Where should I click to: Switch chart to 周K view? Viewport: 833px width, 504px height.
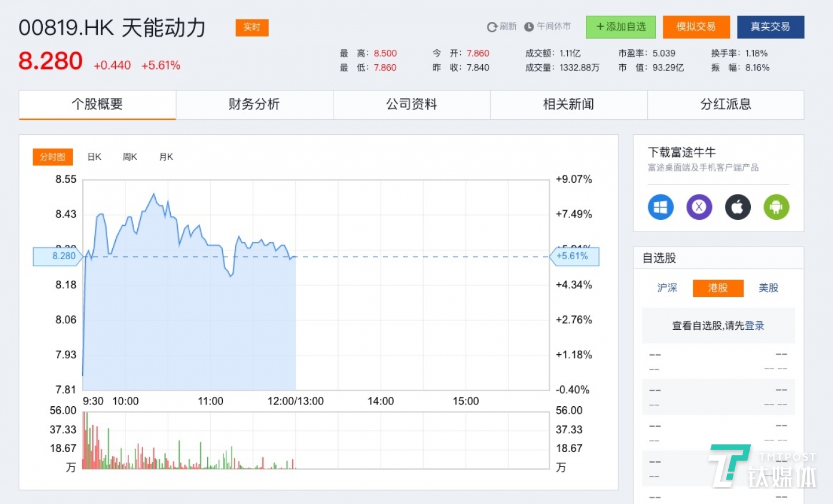coord(130,157)
